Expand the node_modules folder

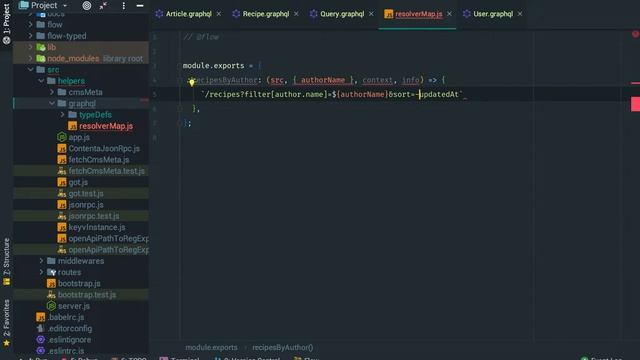30,58
